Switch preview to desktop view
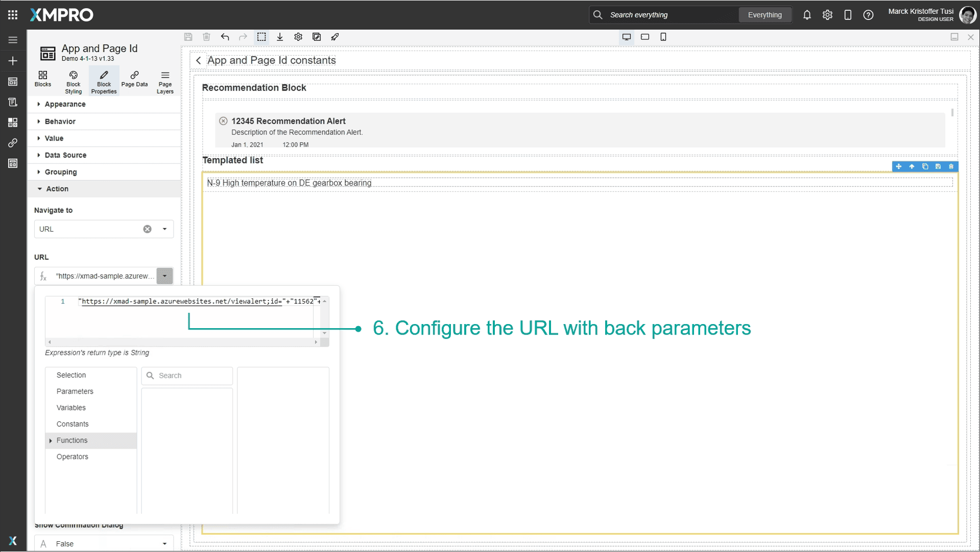 click(x=627, y=37)
